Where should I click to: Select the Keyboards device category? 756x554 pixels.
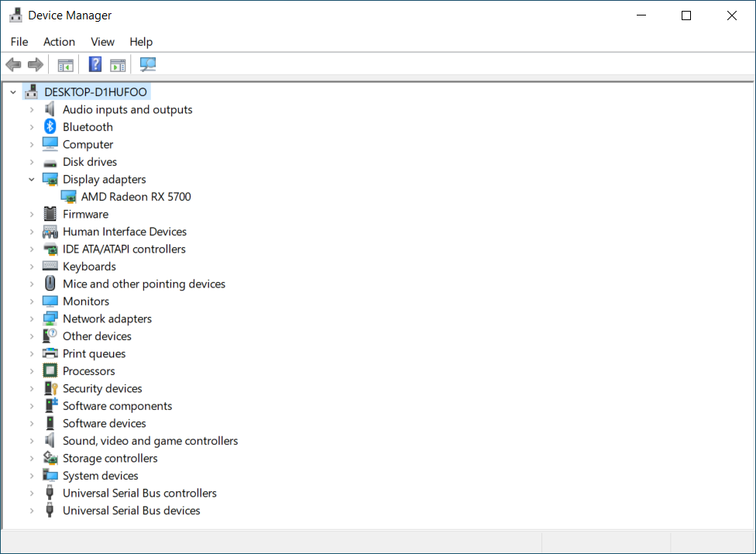click(90, 266)
